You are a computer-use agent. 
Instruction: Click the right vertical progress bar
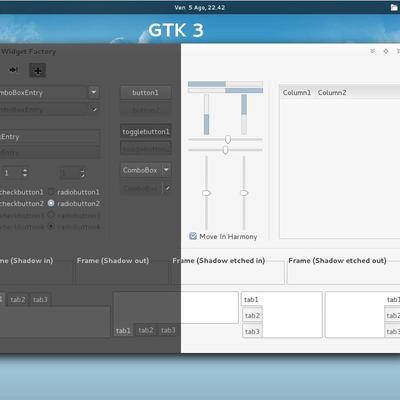click(244, 114)
